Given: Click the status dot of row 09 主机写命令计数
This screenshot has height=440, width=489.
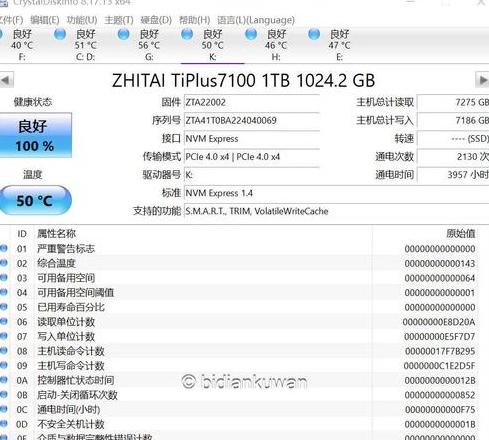Looking at the screenshot, I should [3, 365].
